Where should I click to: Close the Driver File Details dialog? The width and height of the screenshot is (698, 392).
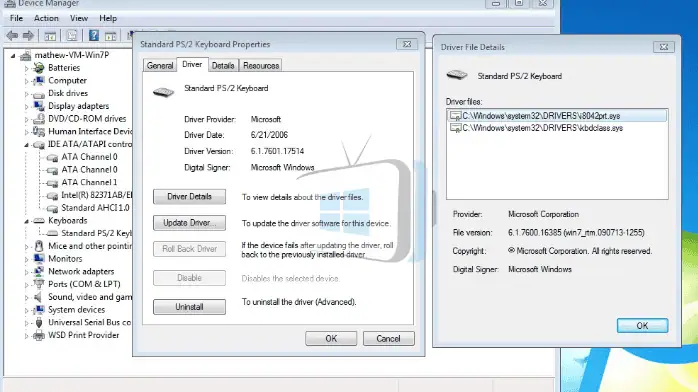[x=664, y=47]
